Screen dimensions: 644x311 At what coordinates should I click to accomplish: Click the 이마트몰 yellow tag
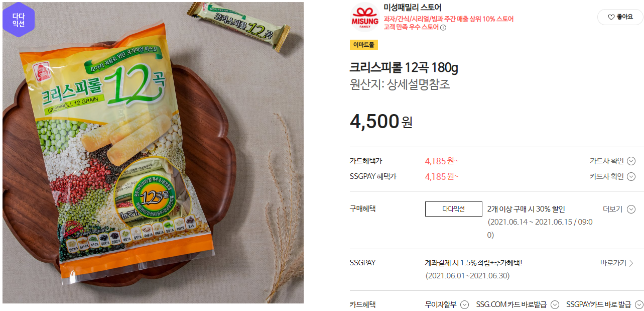click(x=364, y=45)
